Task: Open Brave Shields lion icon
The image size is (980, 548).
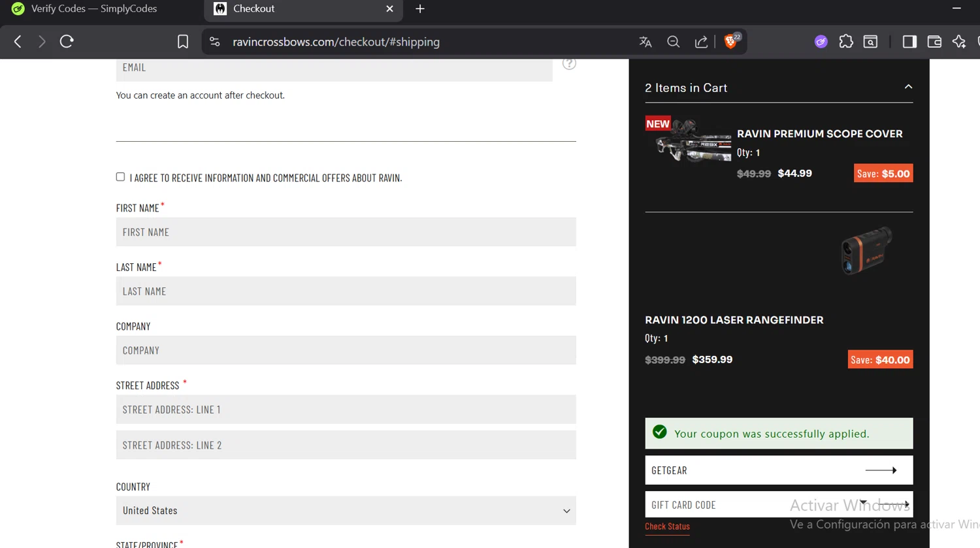Action: tap(731, 41)
